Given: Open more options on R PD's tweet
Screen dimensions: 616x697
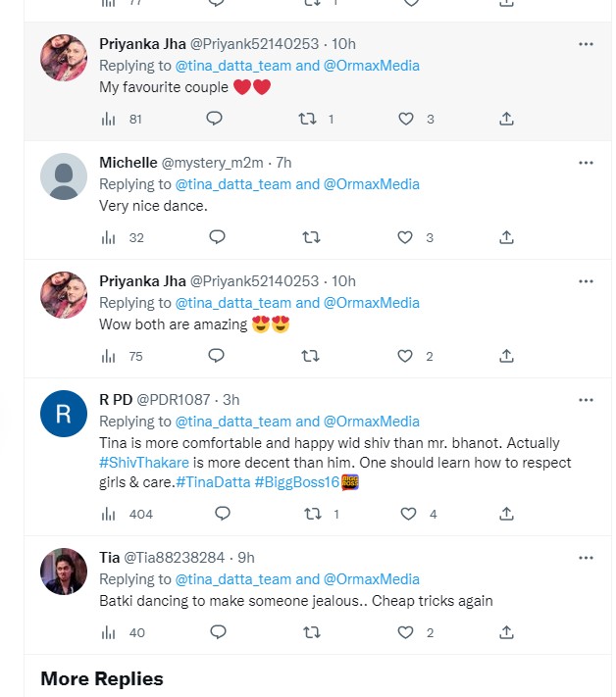Looking at the screenshot, I should (586, 400).
